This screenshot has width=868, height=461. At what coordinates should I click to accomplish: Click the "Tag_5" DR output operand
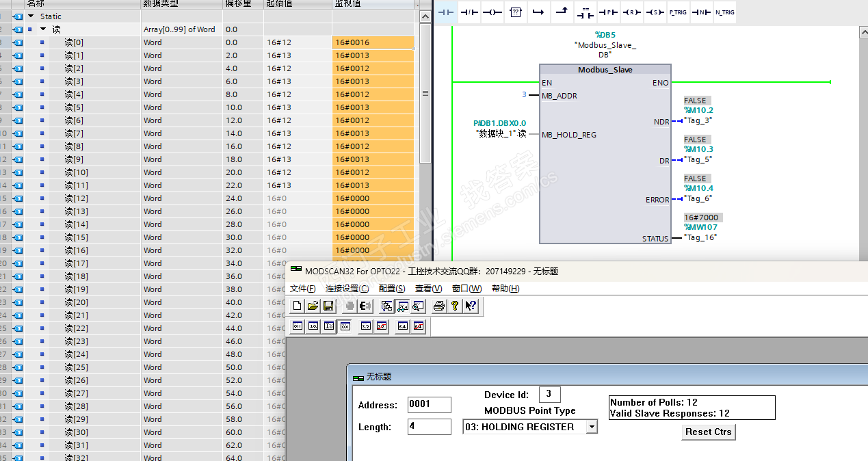[698, 159]
